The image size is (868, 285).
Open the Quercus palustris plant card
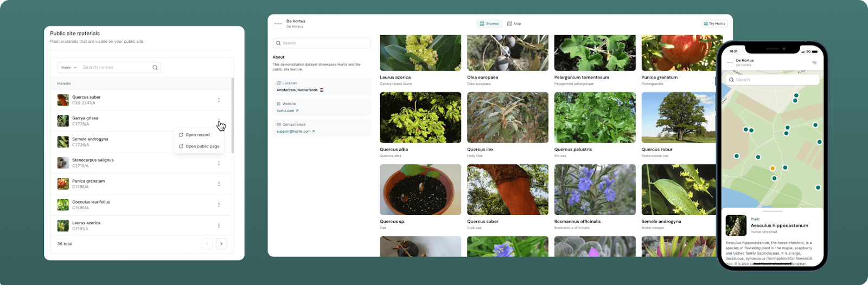pos(595,125)
